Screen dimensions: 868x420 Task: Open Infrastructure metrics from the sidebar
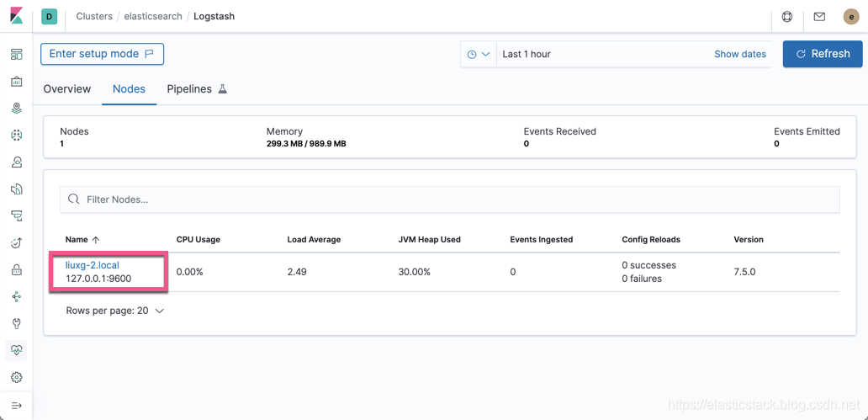[x=17, y=162]
